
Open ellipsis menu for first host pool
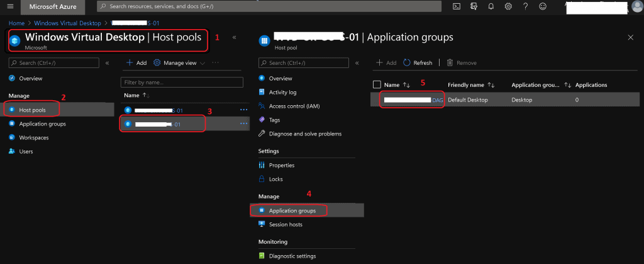point(243,110)
